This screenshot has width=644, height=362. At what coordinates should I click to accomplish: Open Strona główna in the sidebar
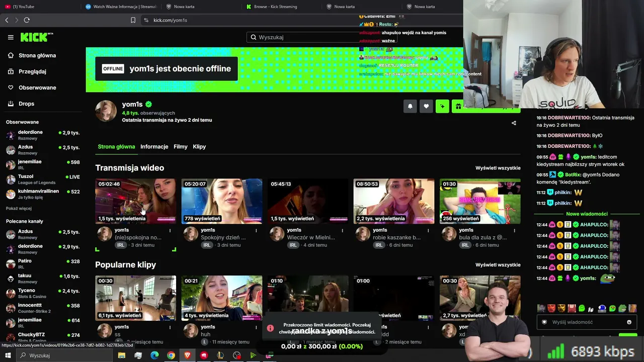37,55
